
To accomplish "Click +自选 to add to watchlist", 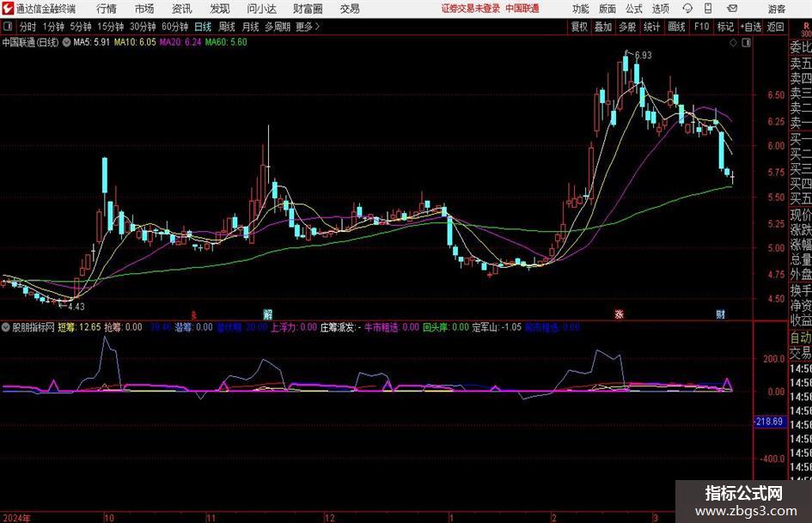I will pyautogui.click(x=751, y=27).
